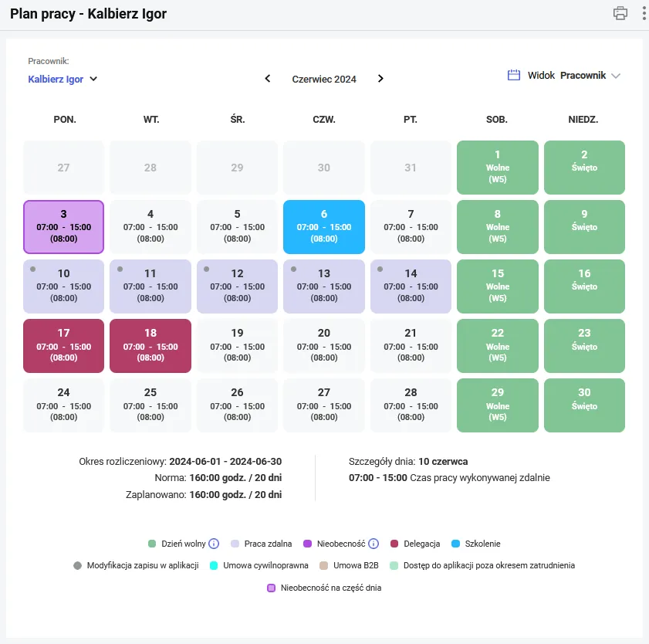This screenshot has height=644, width=649.
Task: Go to the previous month with left arrow
Action: click(x=267, y=78)
